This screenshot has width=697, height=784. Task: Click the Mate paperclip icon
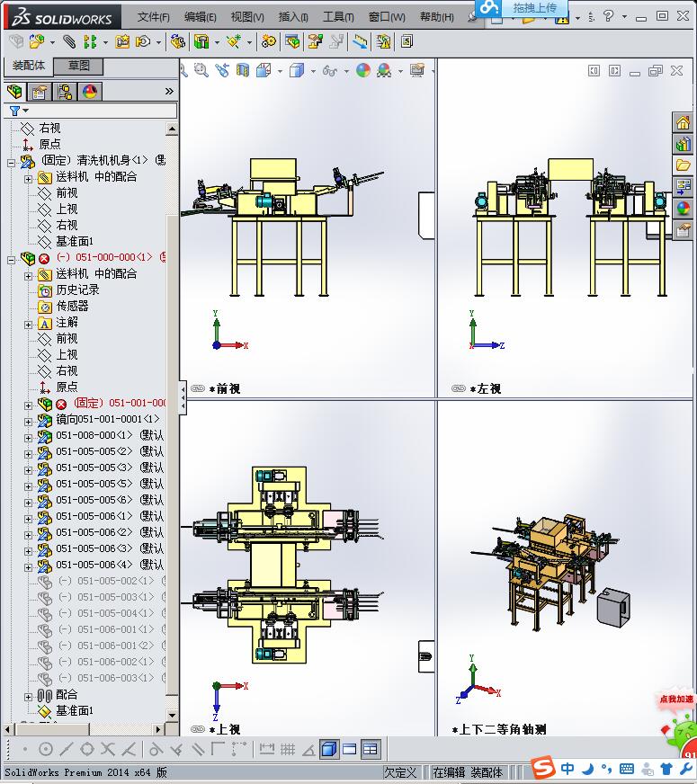pos(69,41)
